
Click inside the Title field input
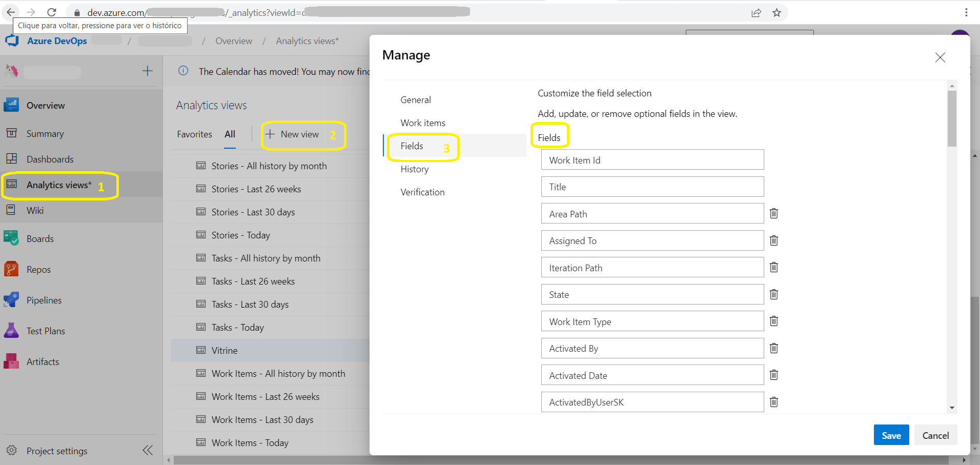651,187
